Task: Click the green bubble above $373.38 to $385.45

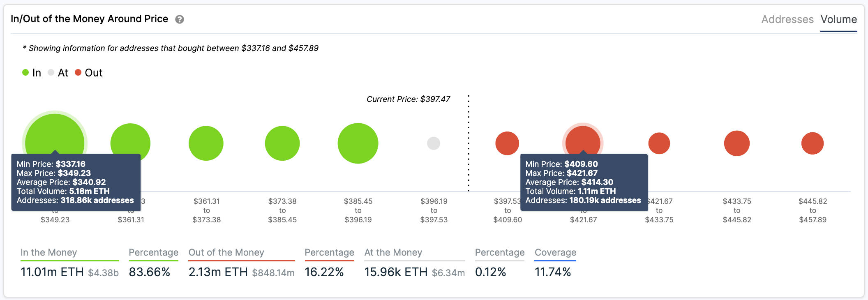Action: pyautogui.click(x=282, y=143)
